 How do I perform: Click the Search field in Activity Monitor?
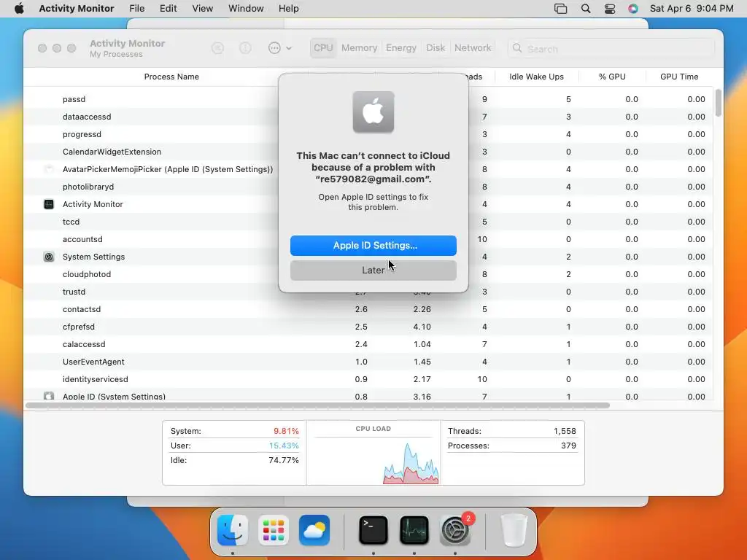click(611, 49)
